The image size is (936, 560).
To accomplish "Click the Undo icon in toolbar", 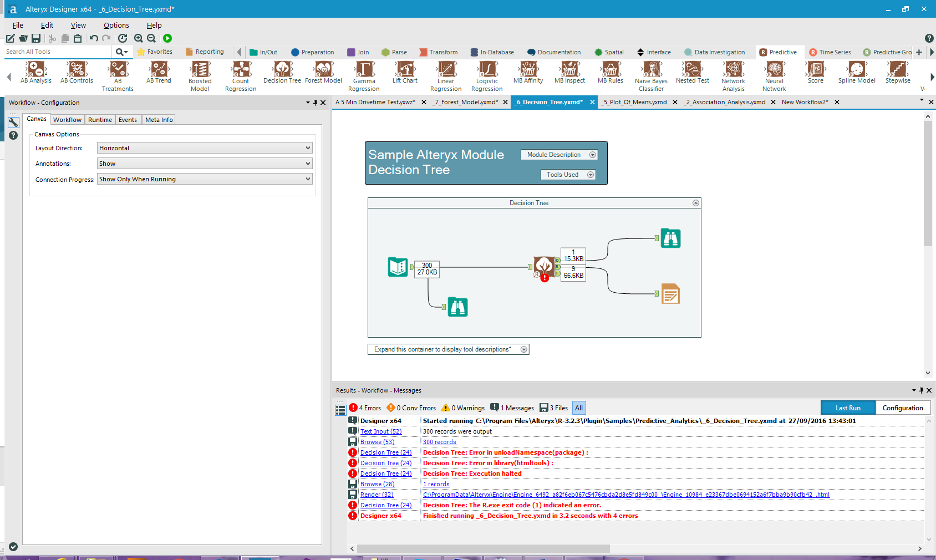I will tap(94, 38).
